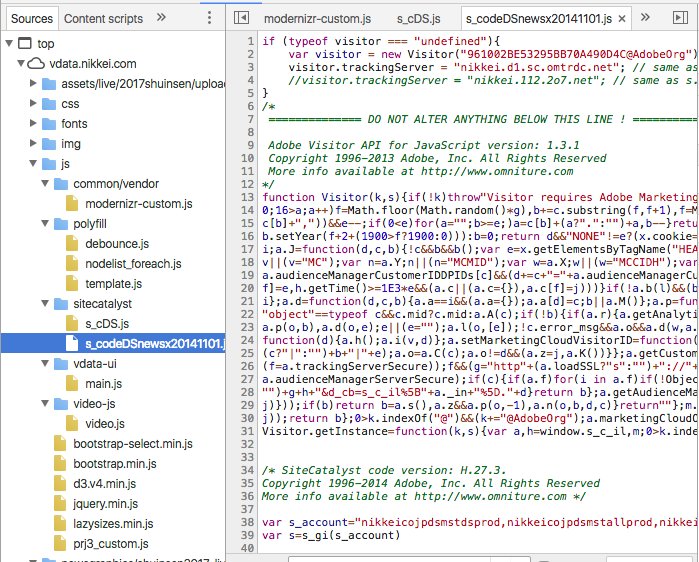Collapse the common/vendor folder

pos(45,184)
